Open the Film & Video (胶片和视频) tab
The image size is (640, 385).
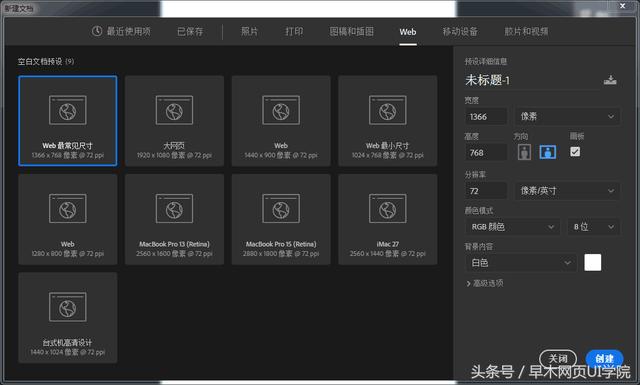[527, 31]
